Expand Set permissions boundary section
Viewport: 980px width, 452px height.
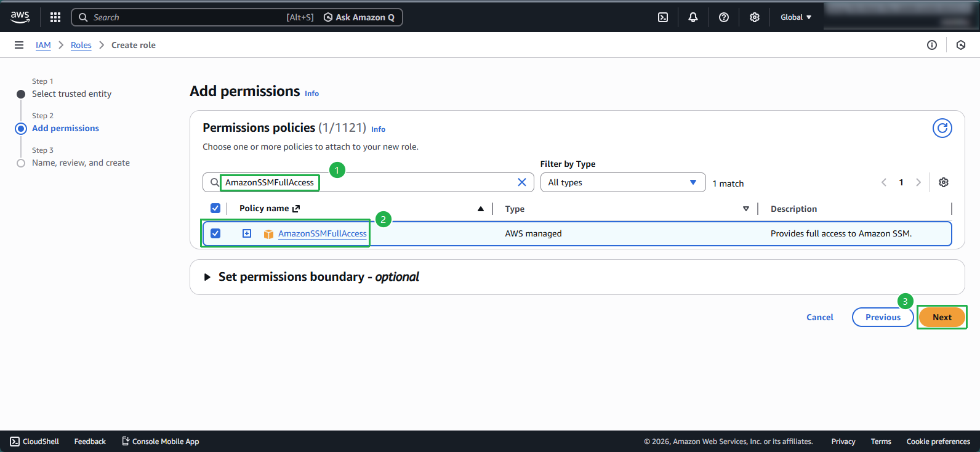[x=207, y=277]
